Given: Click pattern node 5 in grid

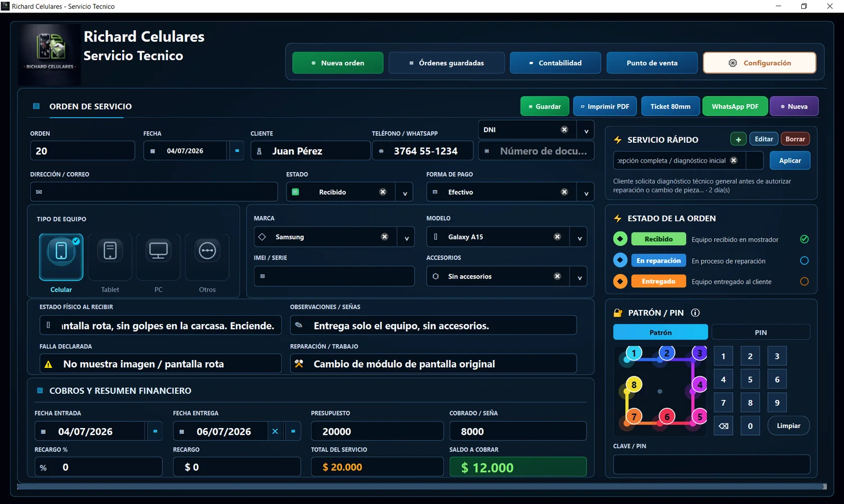Looking at the screenshot, I should point(700,417).
